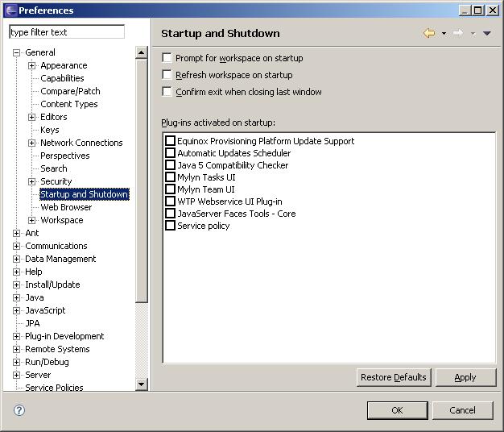
Task: Enable Prompt for workspace on startup
Action: coord(167,58)
